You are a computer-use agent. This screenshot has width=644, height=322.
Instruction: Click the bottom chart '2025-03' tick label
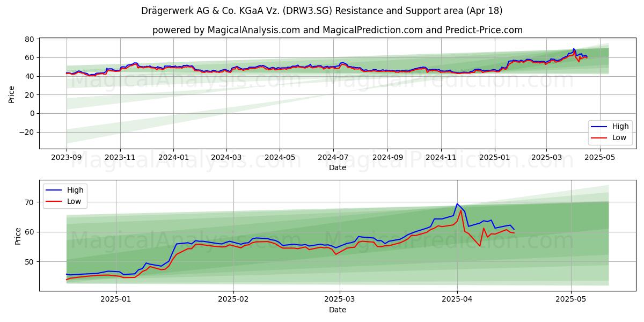click(x=340, y=300)
